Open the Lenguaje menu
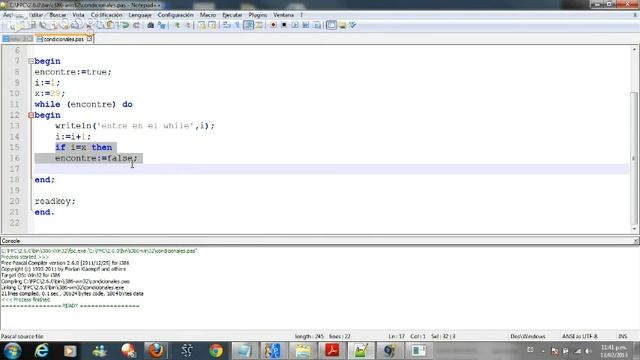Image resolution: width=640 pixels, height=360 pixels. click(x=140, y=15)
